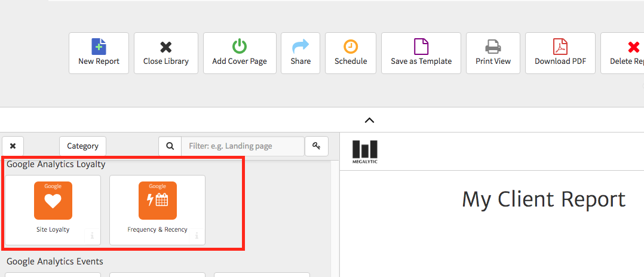Click the New Report toolbar icon
Screen dimensions: 644x277
(x=99, y=53)
